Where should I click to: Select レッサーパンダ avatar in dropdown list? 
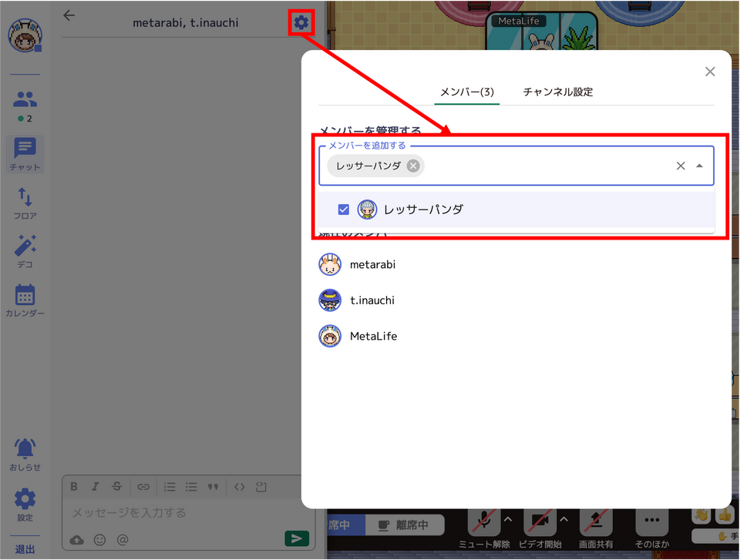(x=367, y=210)
